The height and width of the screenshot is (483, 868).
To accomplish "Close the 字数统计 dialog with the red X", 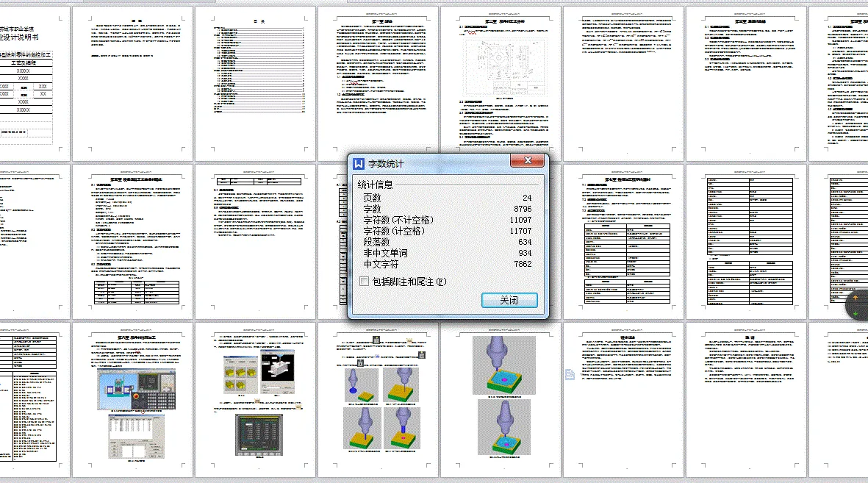I will click(528, 161).
